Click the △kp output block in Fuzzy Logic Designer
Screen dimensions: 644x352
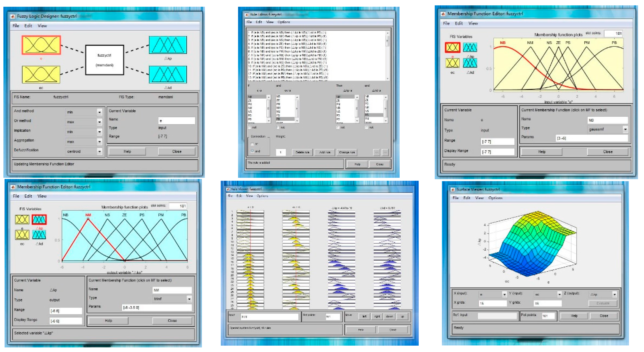(x=168, y=45)
